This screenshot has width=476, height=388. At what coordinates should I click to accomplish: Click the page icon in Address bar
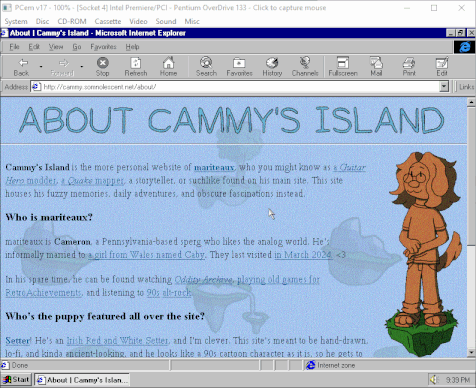(x=36, y=87)
